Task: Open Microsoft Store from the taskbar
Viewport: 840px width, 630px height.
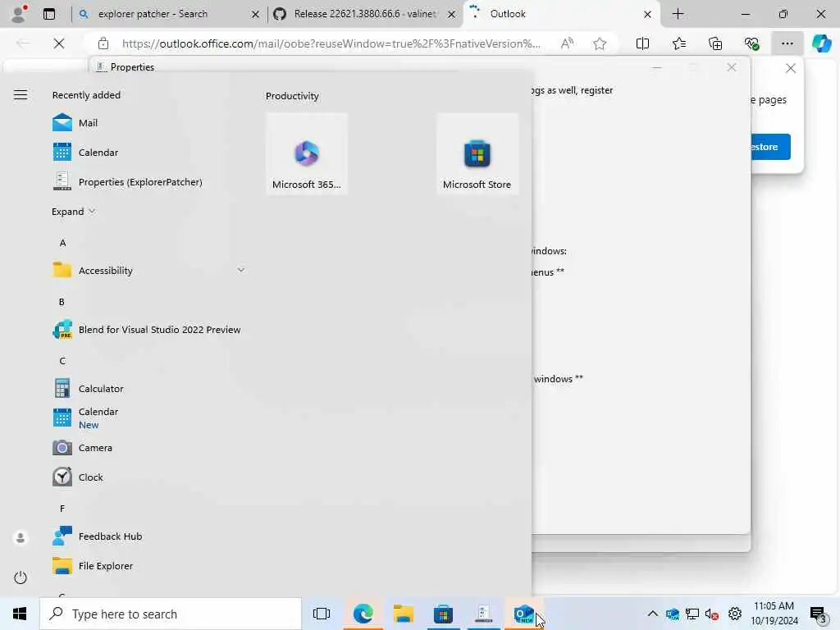Action: (443, 614)
